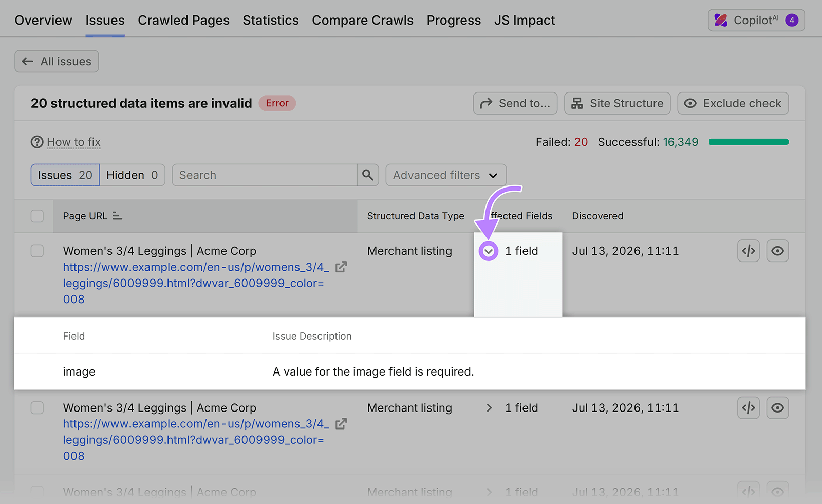This screenshot has height=504, width=822.
Task: Focus the Search input field
Action: click(265, 175)
